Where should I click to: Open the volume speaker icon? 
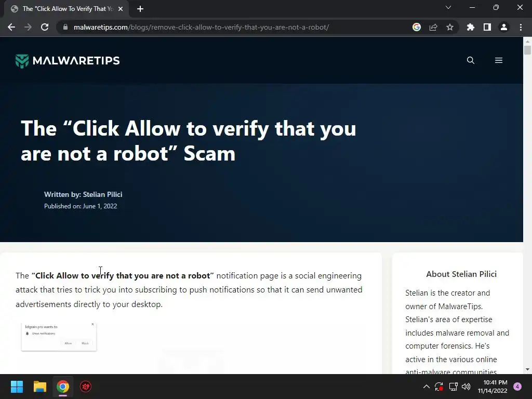pos(466,387)
